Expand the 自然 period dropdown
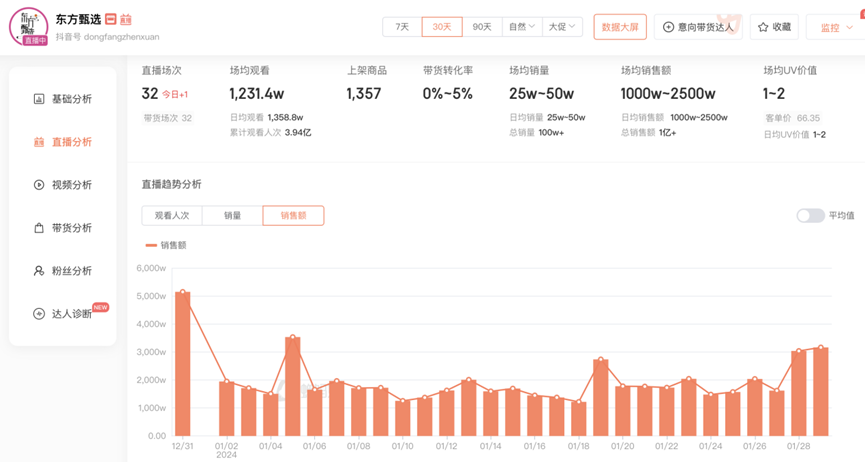This screenshot has width=865, height=462. point(522,27)
